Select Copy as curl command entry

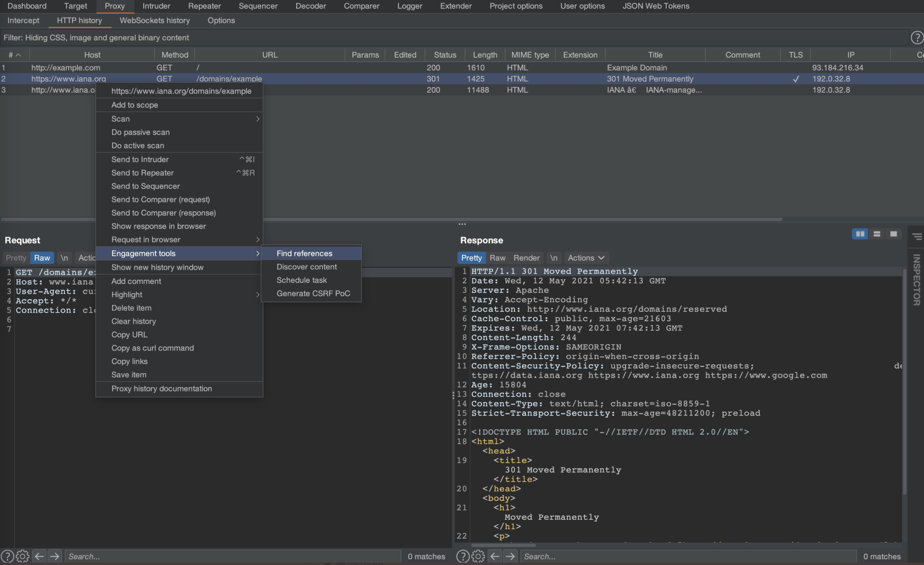[x=179, y=348]
